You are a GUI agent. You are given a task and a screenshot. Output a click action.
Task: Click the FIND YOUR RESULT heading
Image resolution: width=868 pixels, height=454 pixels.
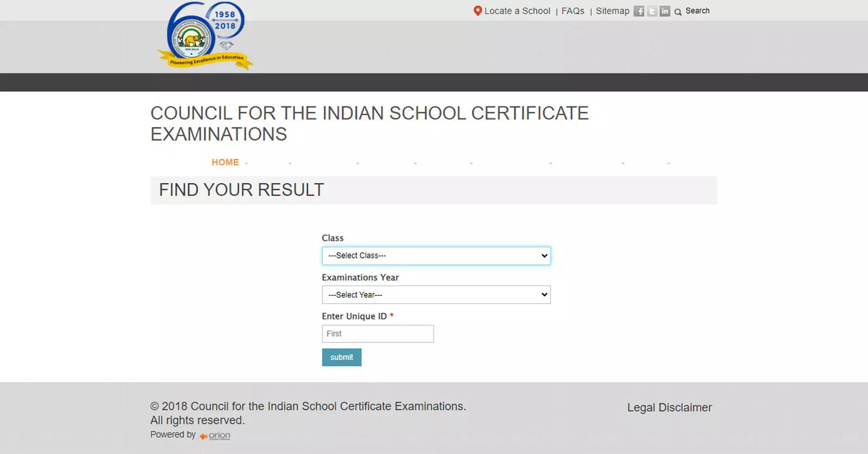[x=241, y=190]
